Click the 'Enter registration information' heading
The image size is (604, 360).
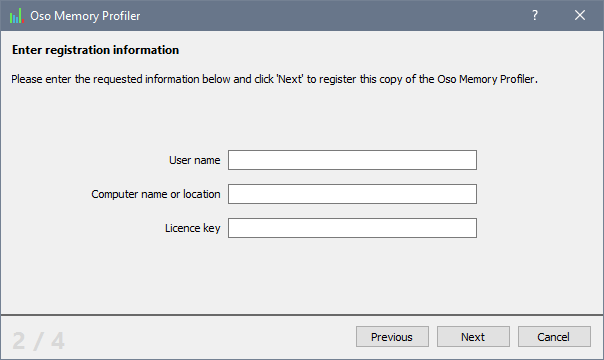96,50
